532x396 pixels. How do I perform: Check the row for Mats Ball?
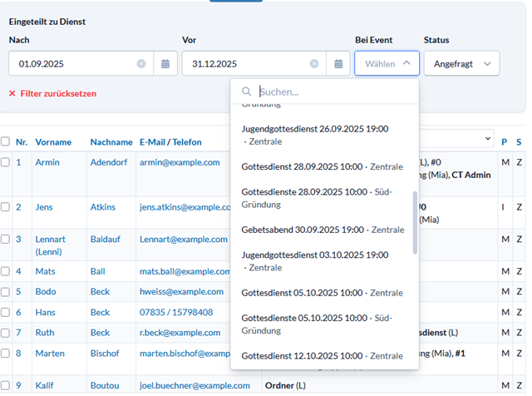tap(5, 271)
